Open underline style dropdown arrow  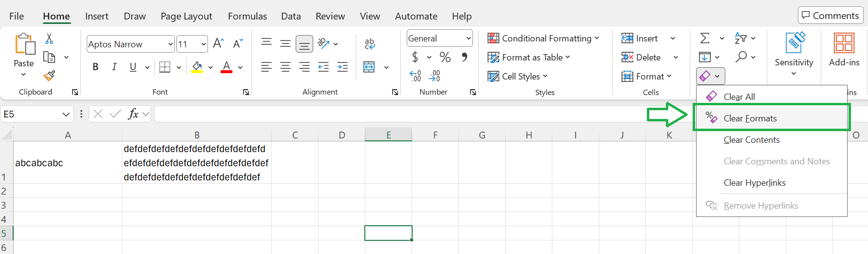(x=147, y=67)
